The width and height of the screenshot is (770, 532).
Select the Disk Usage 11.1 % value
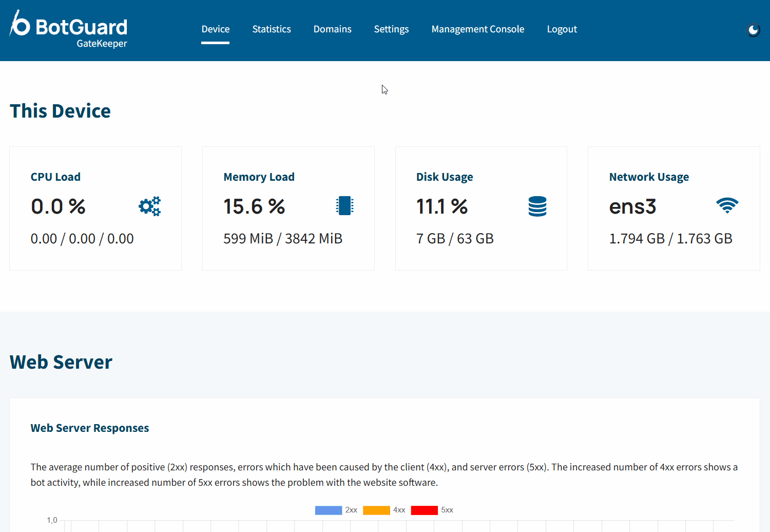pyautogui.click(x=441, y=206)
